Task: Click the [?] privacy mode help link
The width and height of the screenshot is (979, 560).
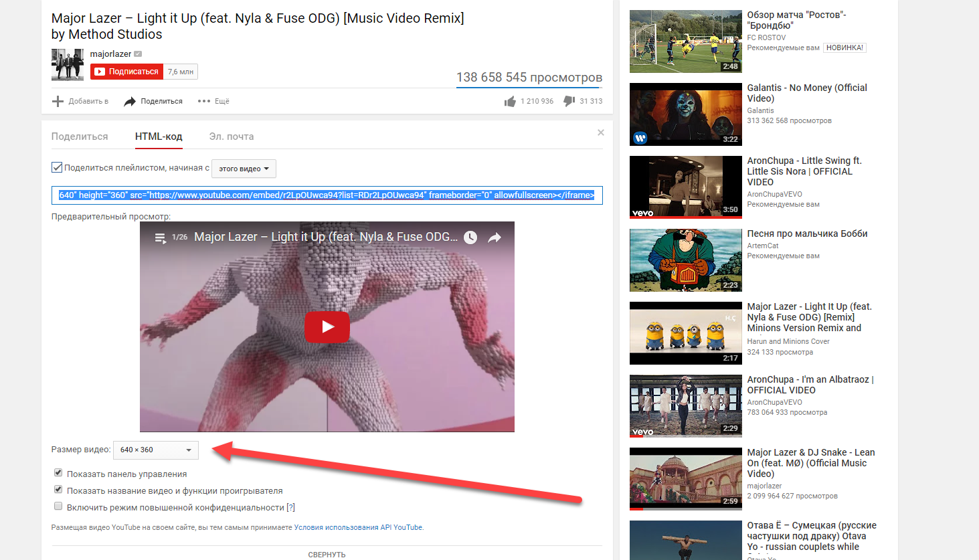Action: (290, 507)
